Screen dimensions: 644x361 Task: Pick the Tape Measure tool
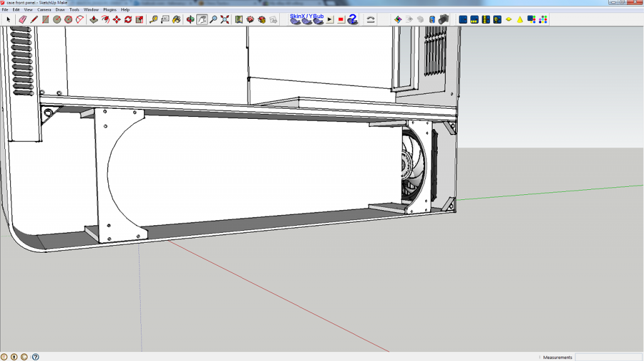(153, 19)
